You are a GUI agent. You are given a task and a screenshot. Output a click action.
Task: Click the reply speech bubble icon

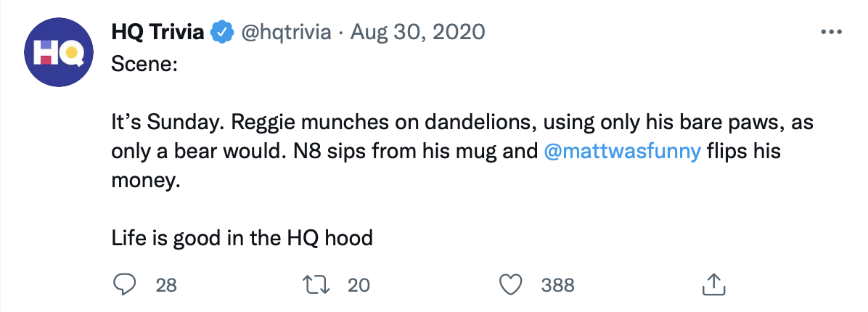click(x=124, y=284)
